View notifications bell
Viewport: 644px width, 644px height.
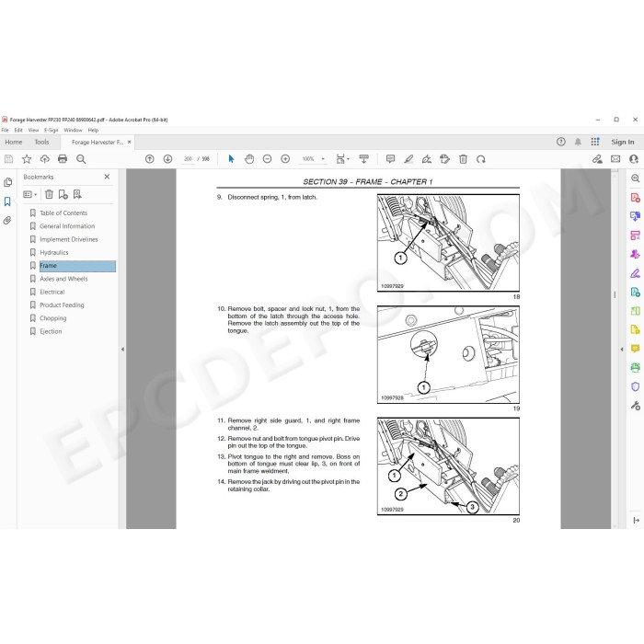pyautogui.click(x=578, y=142)
